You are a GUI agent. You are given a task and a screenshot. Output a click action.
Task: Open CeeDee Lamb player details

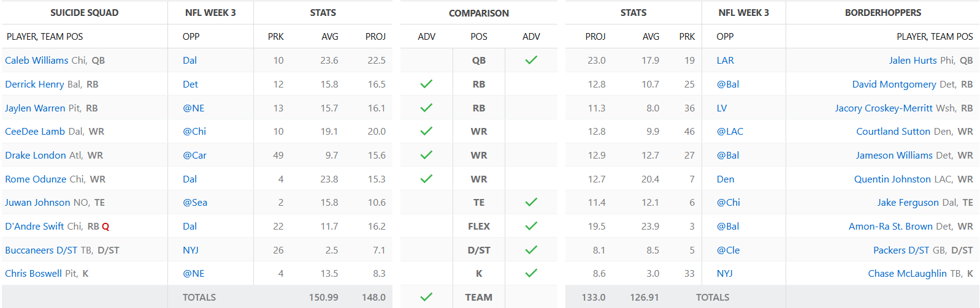pyautogui.click(x=35, y=131)
